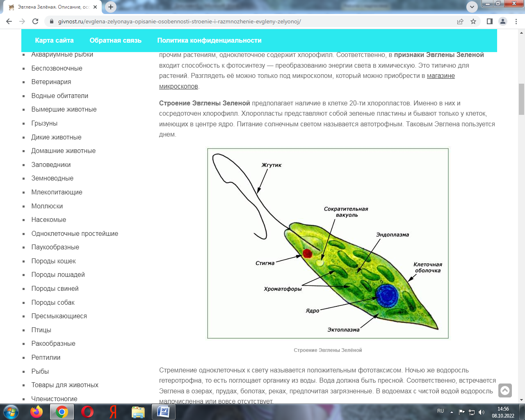Launch Yandex browser from the taskbar
The image size is (525, 420).
click(x=113, y=411)
